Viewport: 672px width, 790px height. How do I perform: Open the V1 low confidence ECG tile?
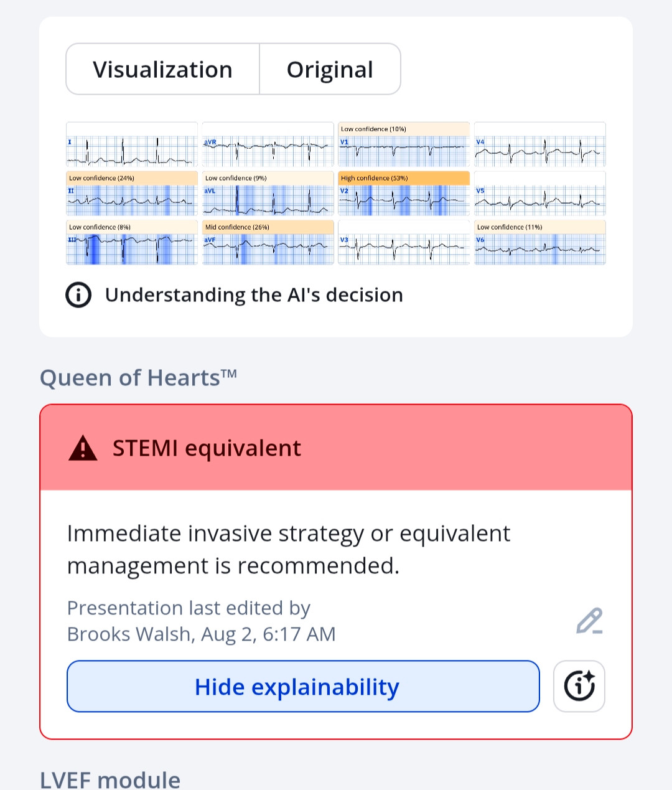404,144
